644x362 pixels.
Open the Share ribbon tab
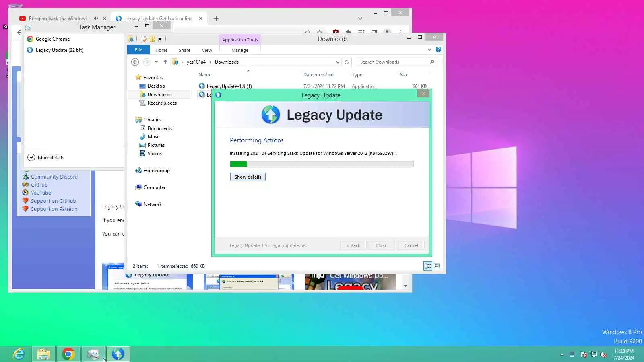(184, 50)
